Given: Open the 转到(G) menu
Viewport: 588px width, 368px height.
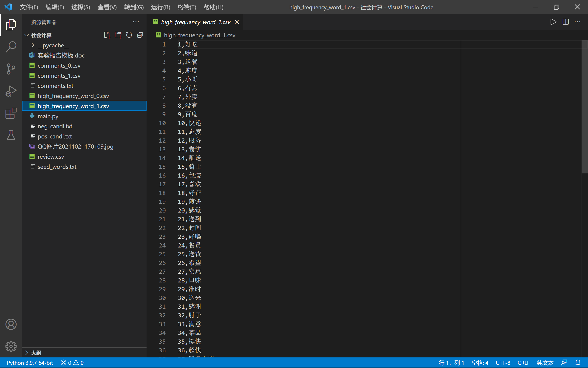Looking at the screenshot, I should (x=134, y=7).
